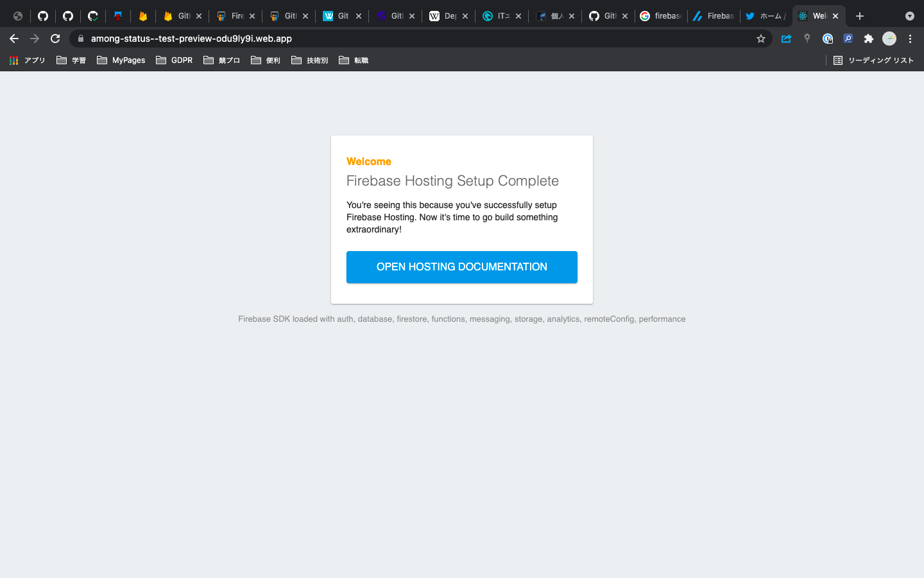Click the blue share extension icon
924x578 pixels.
click(x=786, y=39)
